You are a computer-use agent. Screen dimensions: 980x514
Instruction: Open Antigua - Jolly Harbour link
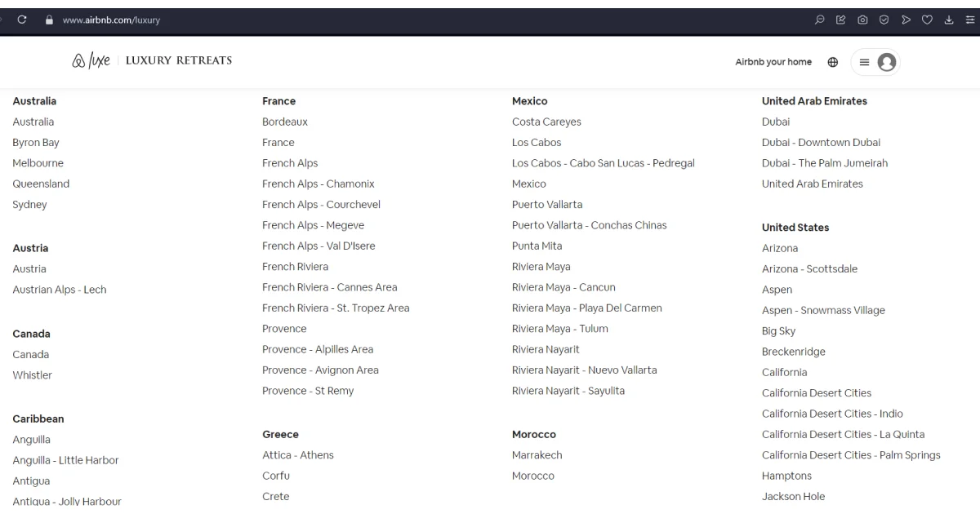[x=68, y=501]
